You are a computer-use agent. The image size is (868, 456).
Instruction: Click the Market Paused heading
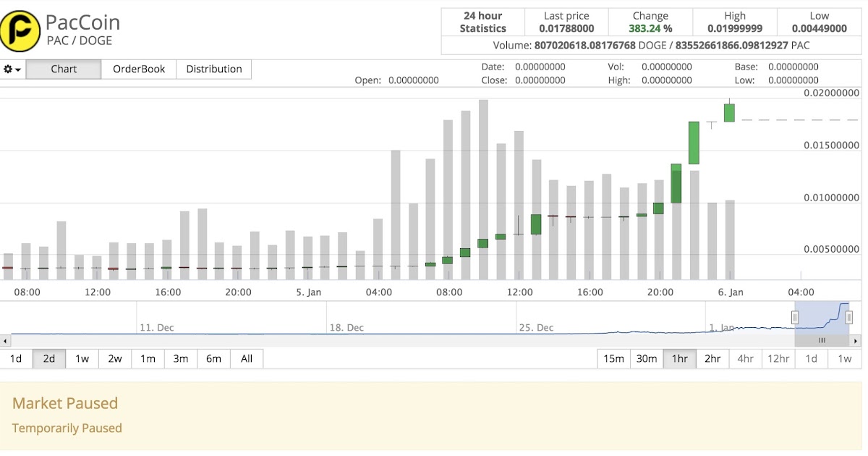(x=65, y=403)
